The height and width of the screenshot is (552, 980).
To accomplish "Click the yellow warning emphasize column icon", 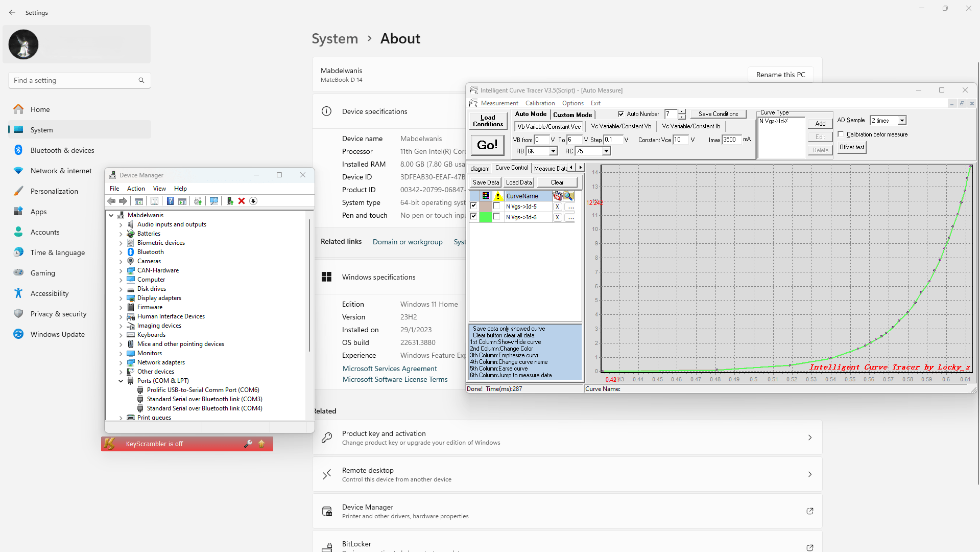I will [498, 196].
